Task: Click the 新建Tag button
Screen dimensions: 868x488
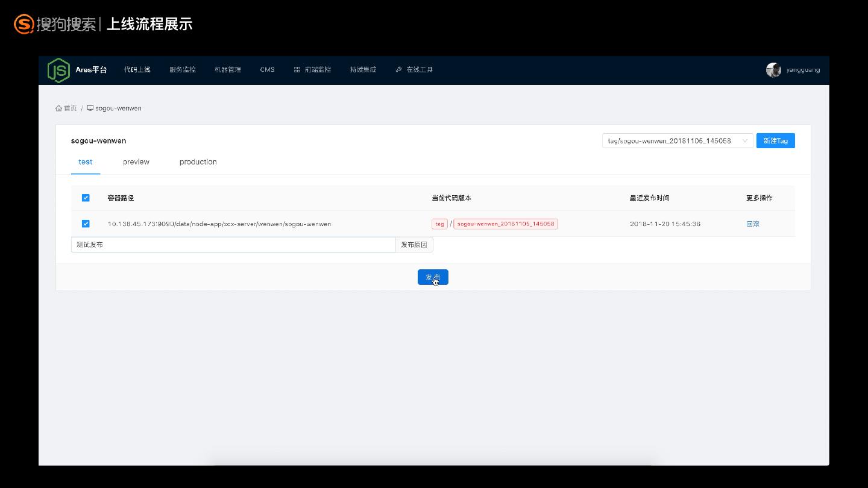Action: 776,141
